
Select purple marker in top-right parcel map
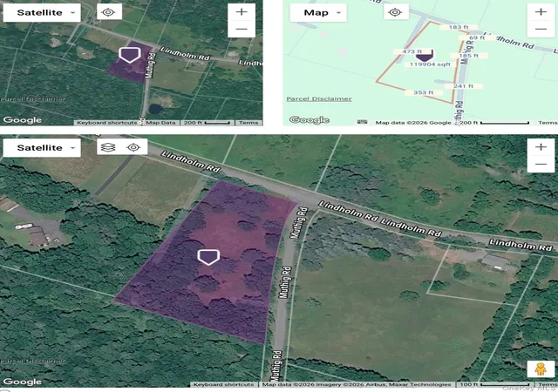(425, 57)
